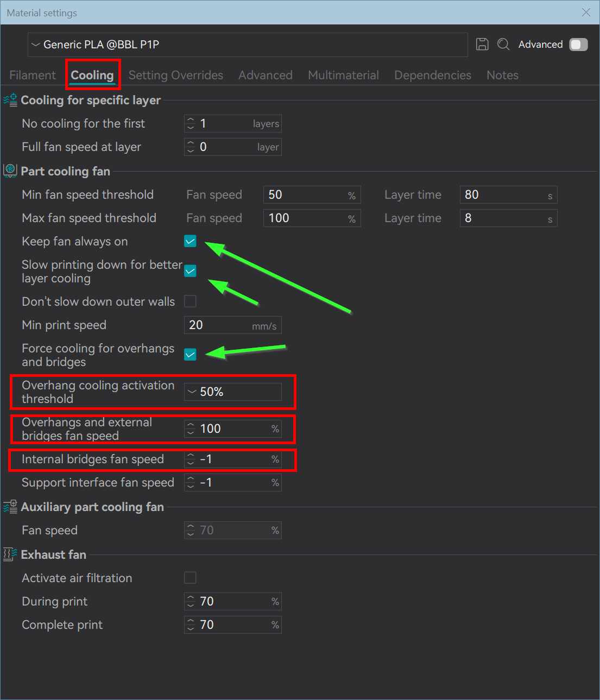Close the Material settings window
This screenshot has height=700, width=600.
[x=586, y=12]
